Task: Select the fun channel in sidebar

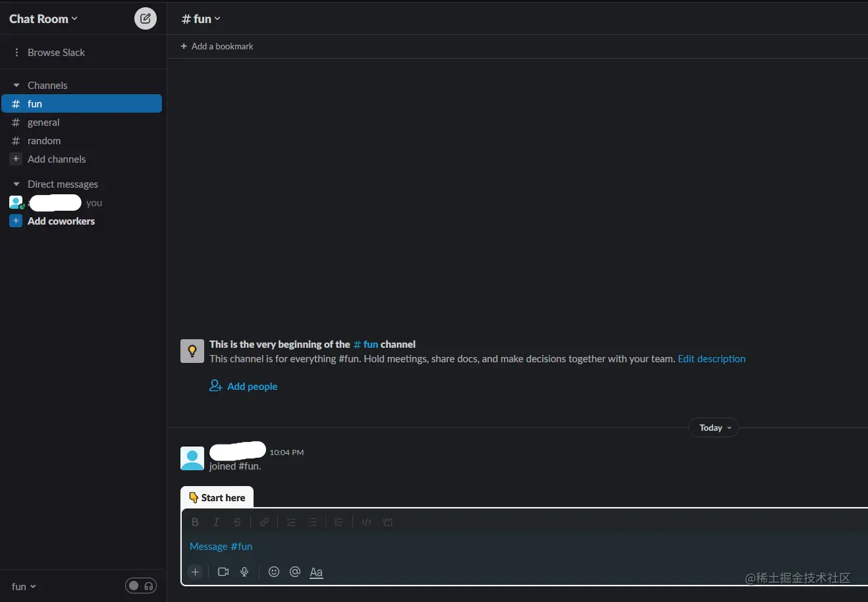Action: 82,104
